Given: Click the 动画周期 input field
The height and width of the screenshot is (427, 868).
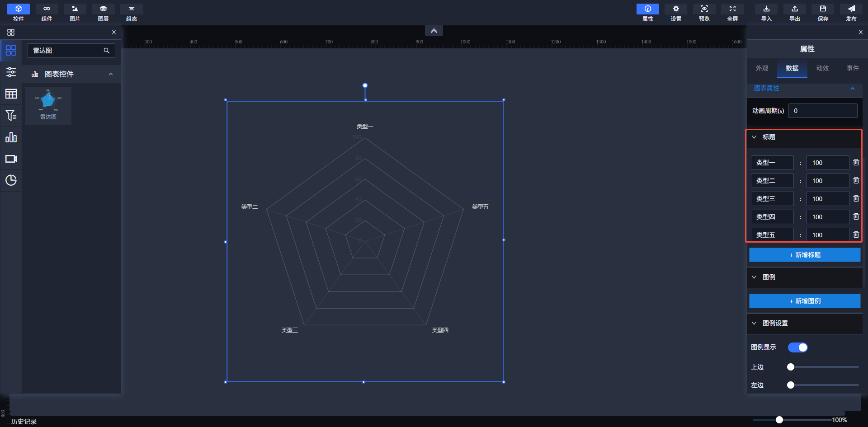Looking at the screenshot, I should (823, 111).
